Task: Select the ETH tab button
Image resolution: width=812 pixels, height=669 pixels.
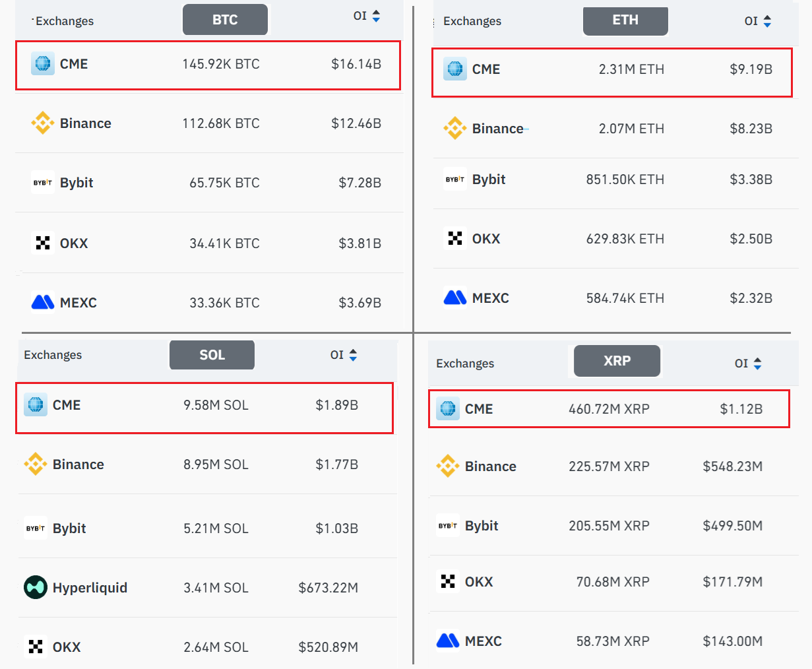Action: 625,20
